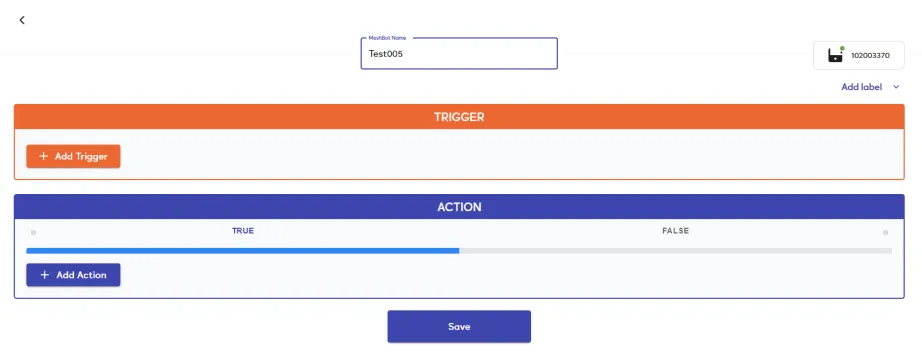Click the info icon right of FALSE
Image resolution: width=922 pixels, height=362 pixels.
click(885, 233)
